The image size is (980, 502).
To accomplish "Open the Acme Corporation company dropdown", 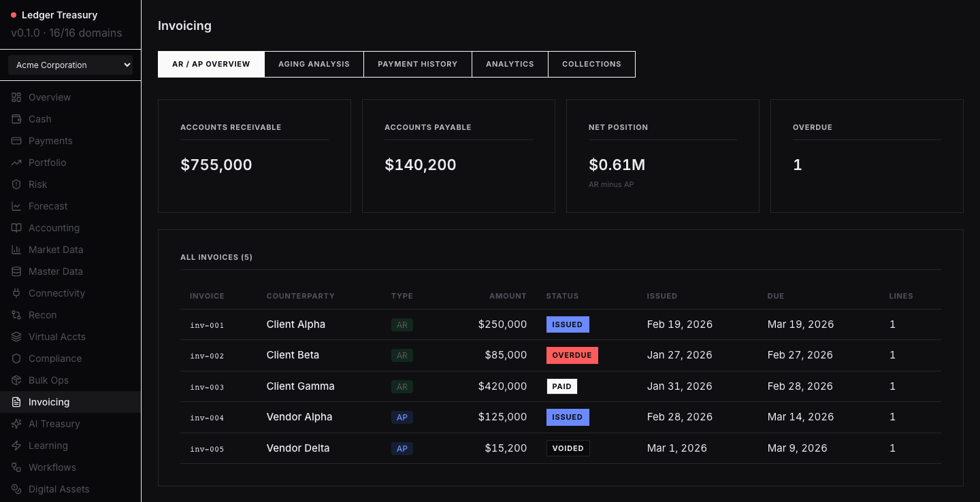I will point(71,65).
